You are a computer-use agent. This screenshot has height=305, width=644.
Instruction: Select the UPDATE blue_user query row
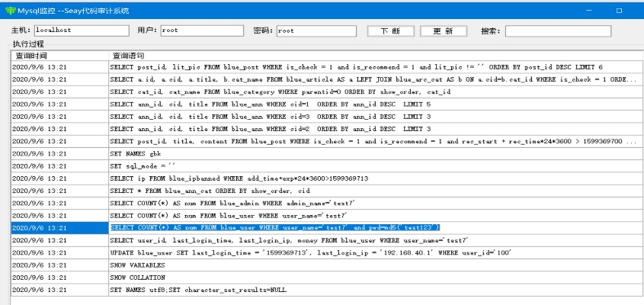pos(328,253)
